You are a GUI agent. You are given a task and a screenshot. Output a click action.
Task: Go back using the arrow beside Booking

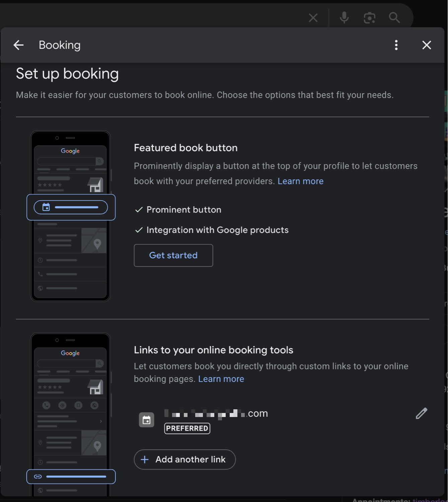point(18,45)
